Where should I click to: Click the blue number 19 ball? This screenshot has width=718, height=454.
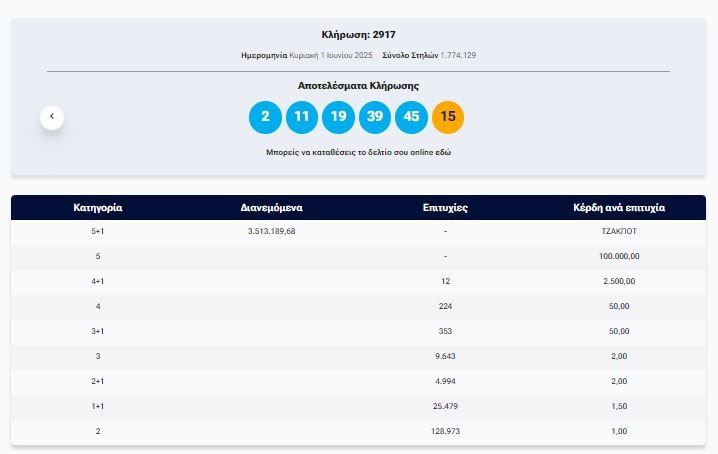coord(338,117)
